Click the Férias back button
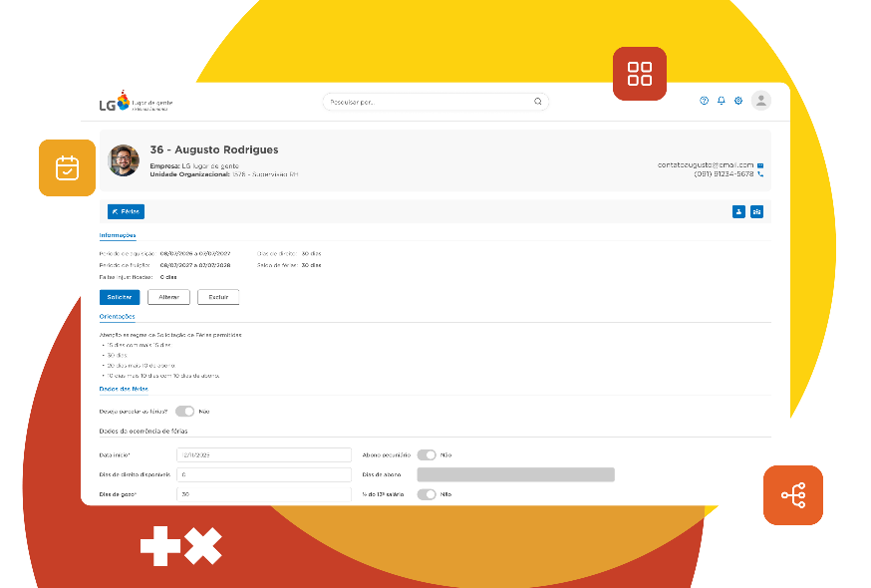 point(126,211)
